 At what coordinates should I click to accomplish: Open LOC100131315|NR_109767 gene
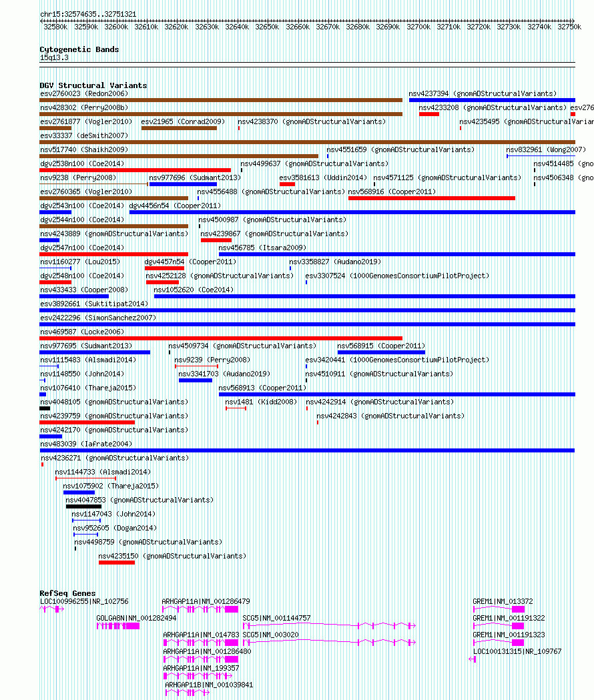[x=517, y=651]
